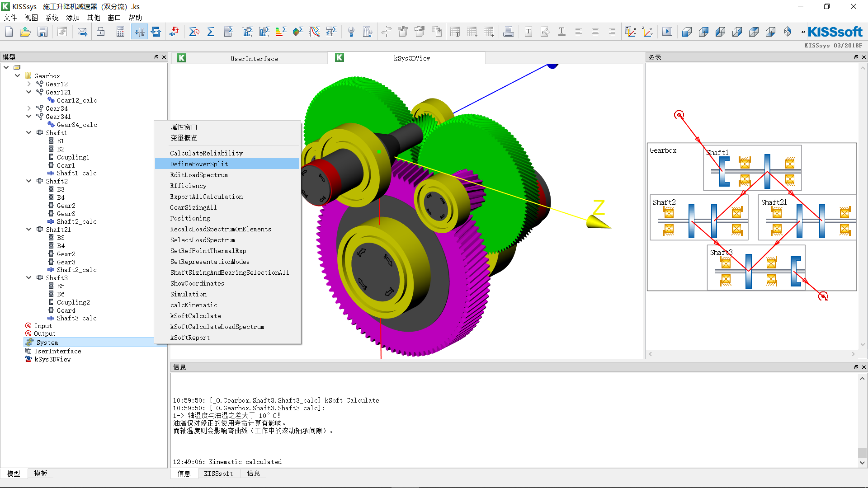The image size is (868, 488).
Task: Click the blue play arrow toolbar icon
Action: (x=667, y=32)
